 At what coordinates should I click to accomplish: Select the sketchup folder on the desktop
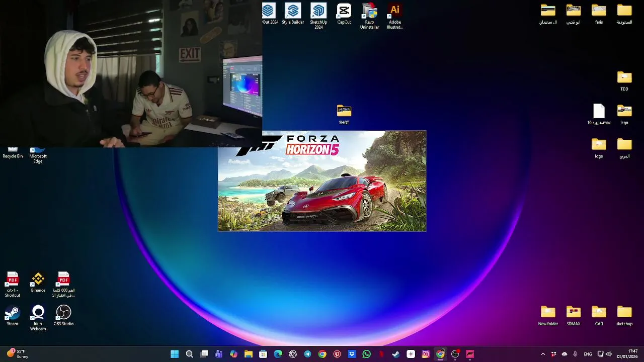click(x=624, y=316)
